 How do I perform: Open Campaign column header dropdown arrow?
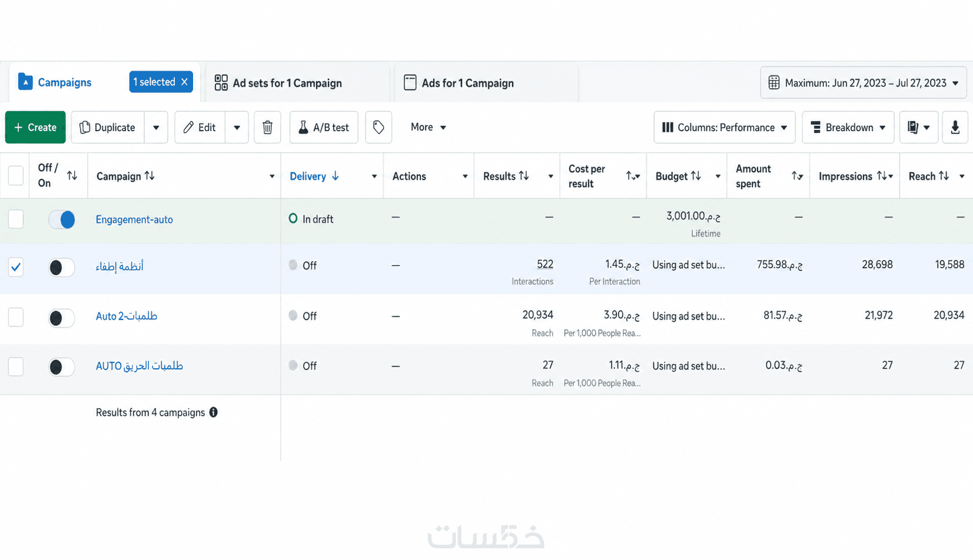pos(271,176)
